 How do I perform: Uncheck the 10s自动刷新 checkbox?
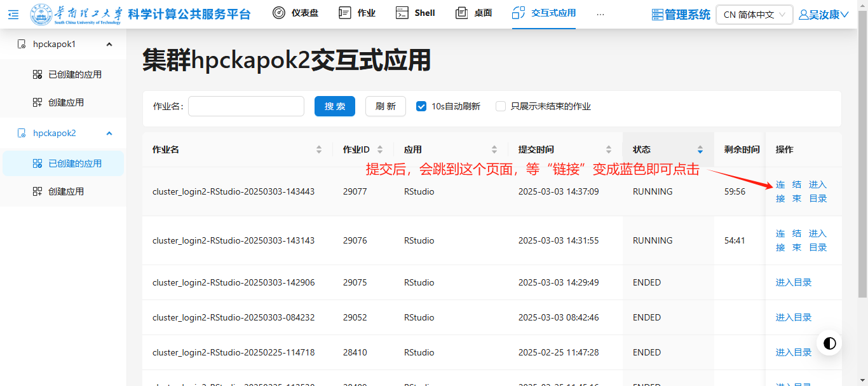421,106
